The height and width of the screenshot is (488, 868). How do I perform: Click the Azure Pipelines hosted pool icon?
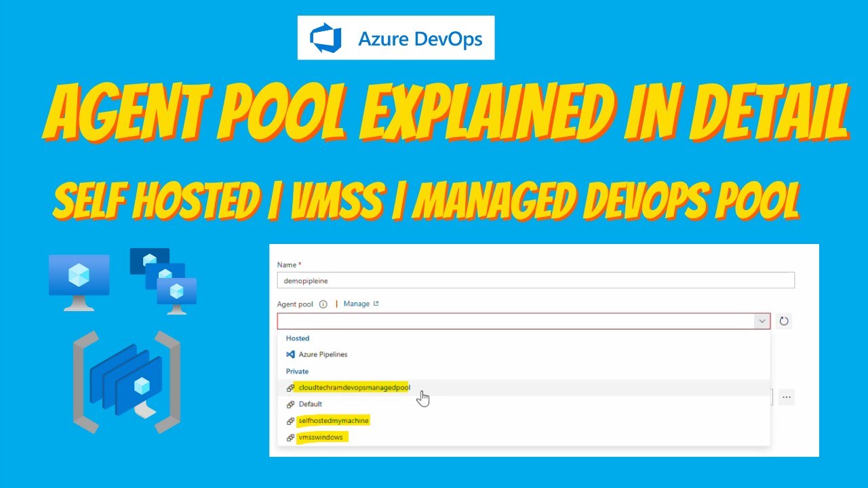(x=290, y=354)
